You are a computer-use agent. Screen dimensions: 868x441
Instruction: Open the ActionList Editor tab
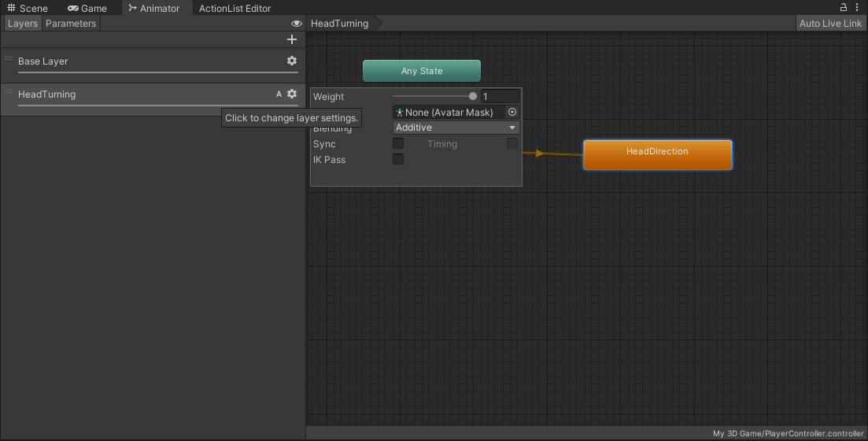pyautogui.click(x=235, y=9)
